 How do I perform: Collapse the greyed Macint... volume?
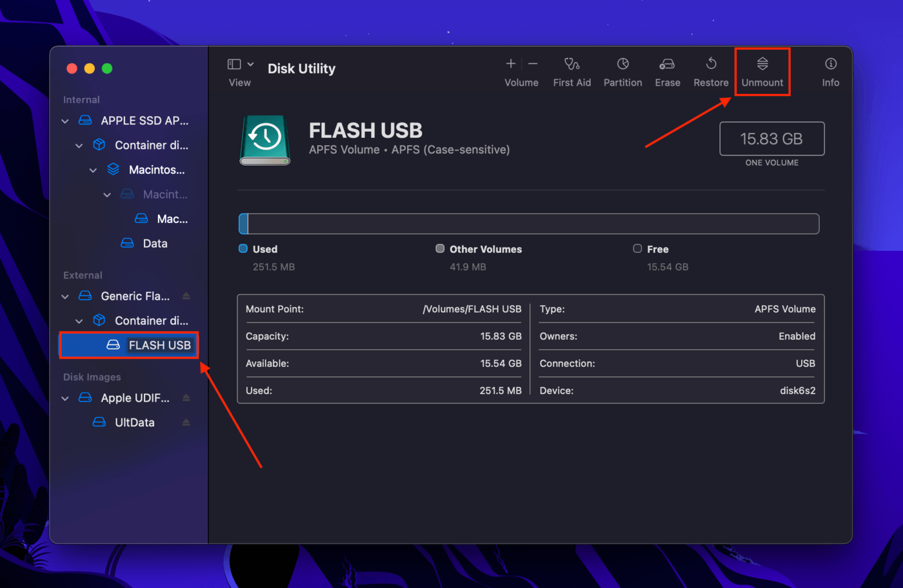point(107,195)
